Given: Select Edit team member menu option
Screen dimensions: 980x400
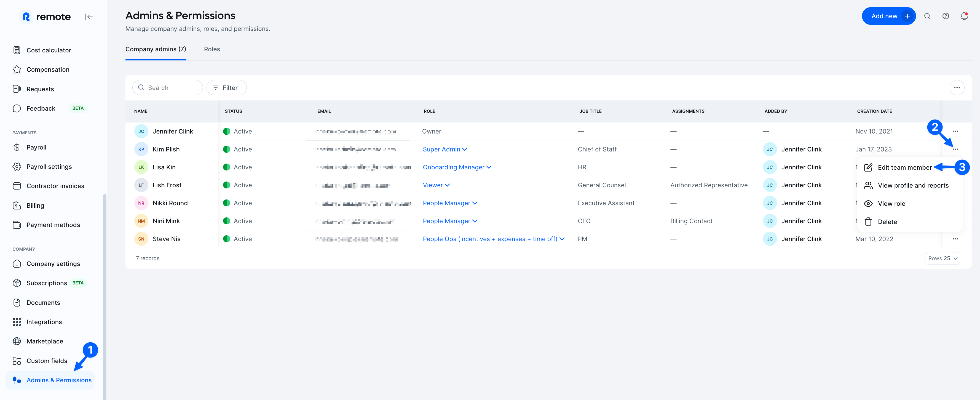Looking at the screenshot, I should tap(904, 167).
